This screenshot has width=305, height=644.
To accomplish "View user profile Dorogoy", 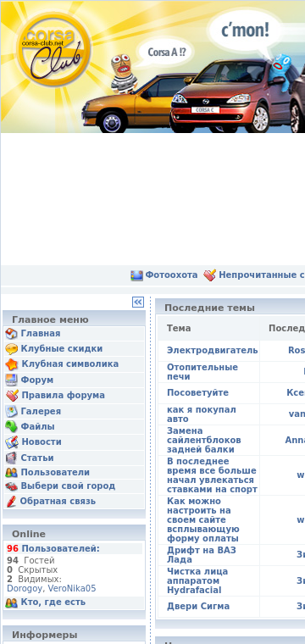I will (x=25, y=589).
